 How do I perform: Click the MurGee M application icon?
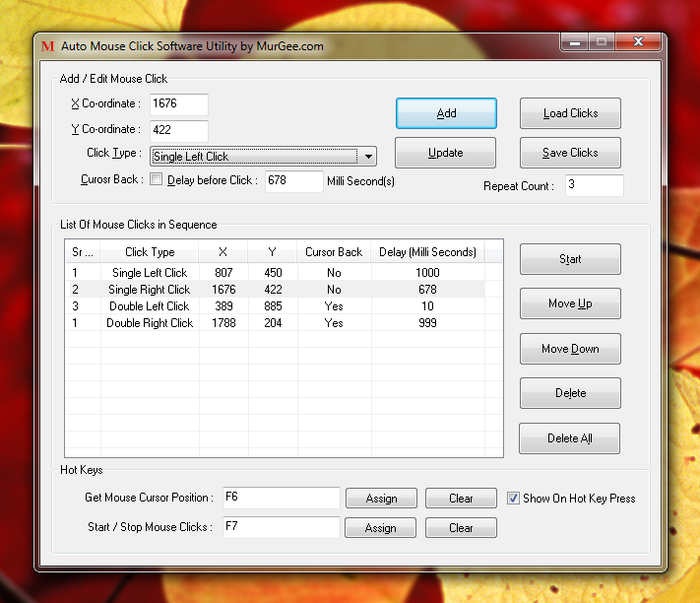[47, 46]
